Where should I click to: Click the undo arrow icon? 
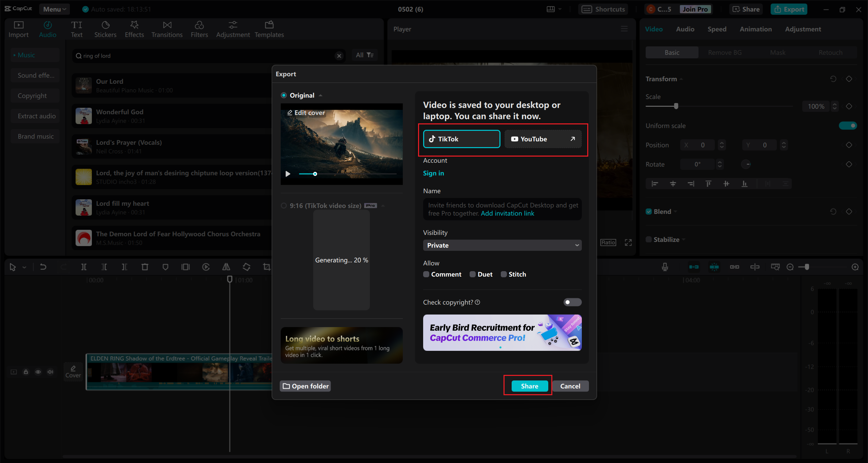(x=43, y=267)
